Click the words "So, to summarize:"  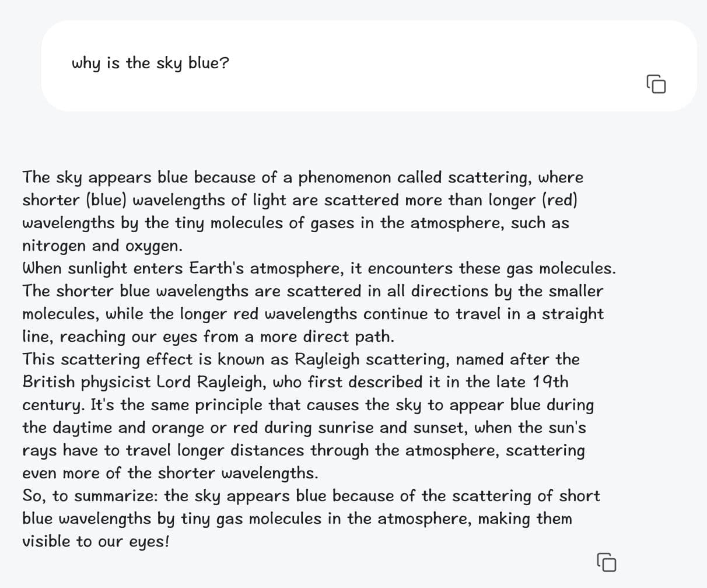click(90, 496)
